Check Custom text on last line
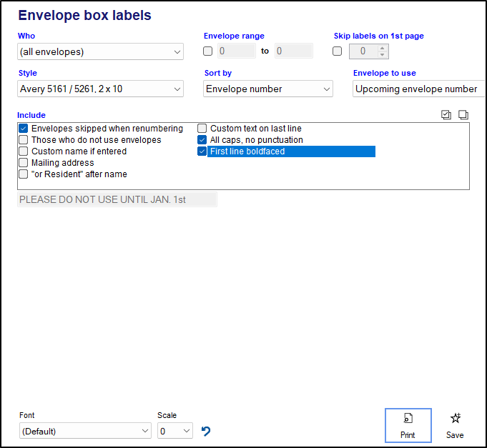The width and height of the screenshot is (487, 448). coord(202,129)
